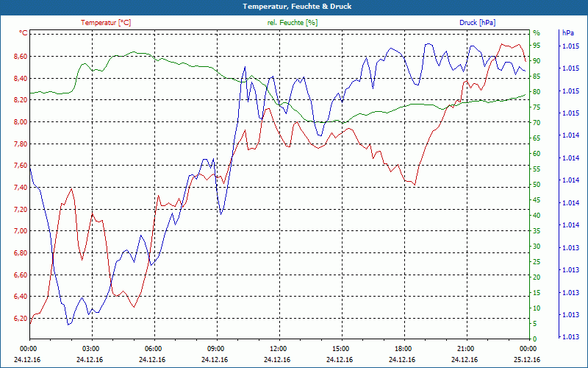The width and height of the screenshot is (588, 368).
Task: Click the 75 humidity axis tick
Action: [537, 107]
